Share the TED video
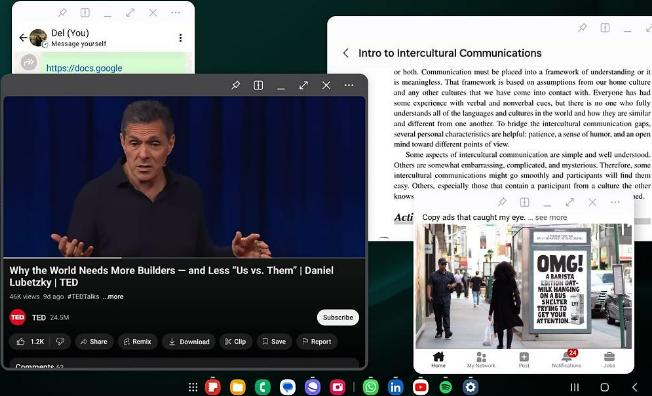 tap(94, 342)
